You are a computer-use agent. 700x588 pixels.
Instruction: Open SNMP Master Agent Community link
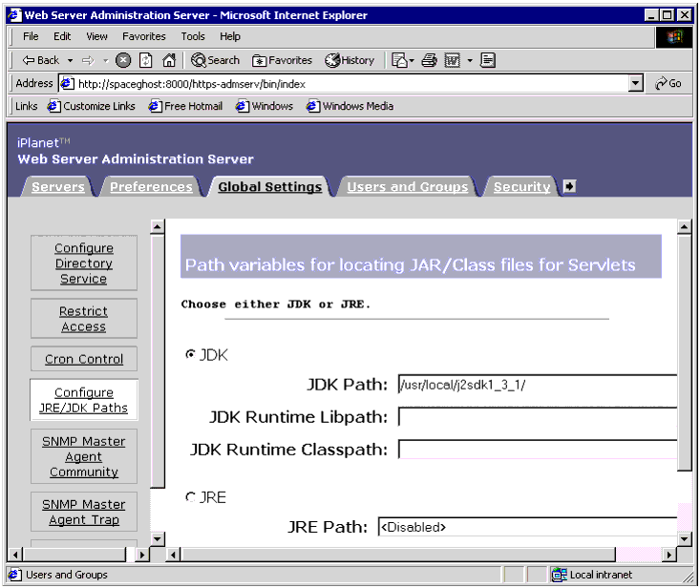(84, 456)
